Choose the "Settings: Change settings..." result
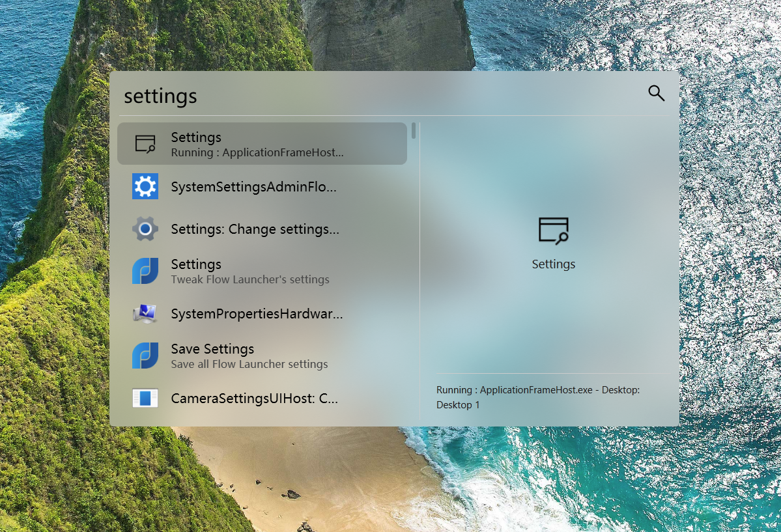 click(x=262, y=229)
